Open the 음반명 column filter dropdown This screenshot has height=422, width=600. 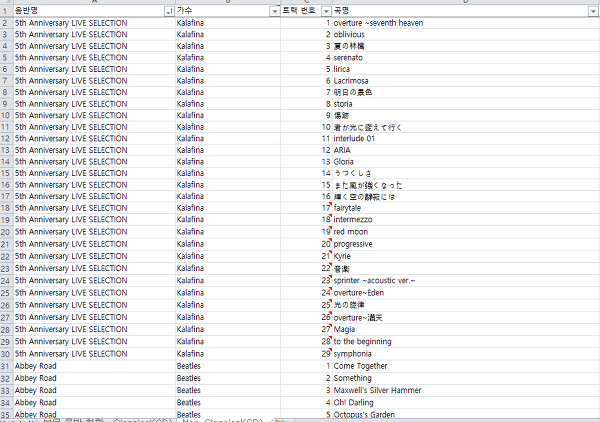coord(169,12)
